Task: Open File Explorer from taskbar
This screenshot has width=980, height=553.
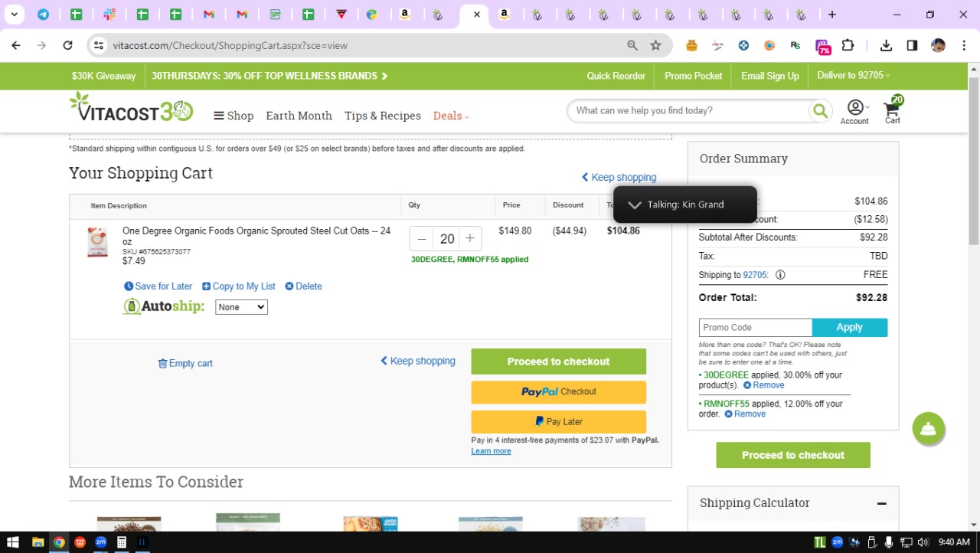Action: 38,542
